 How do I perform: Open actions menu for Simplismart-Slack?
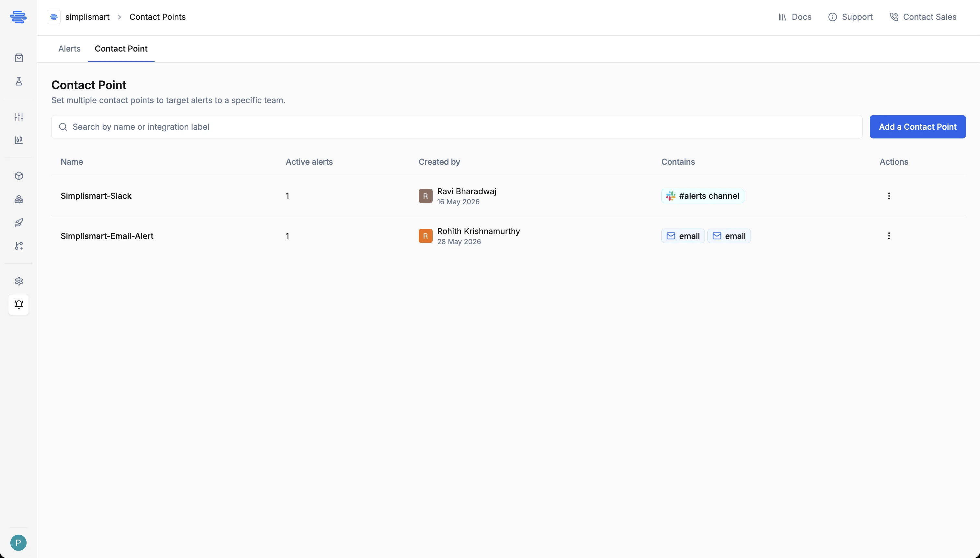click(889, 196)
